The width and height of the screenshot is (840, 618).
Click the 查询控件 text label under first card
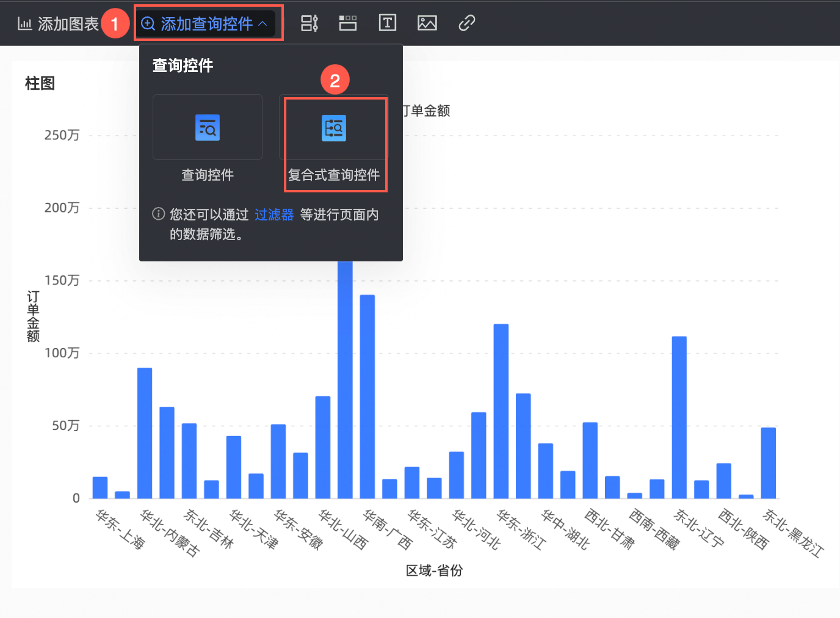click(208, 175)
